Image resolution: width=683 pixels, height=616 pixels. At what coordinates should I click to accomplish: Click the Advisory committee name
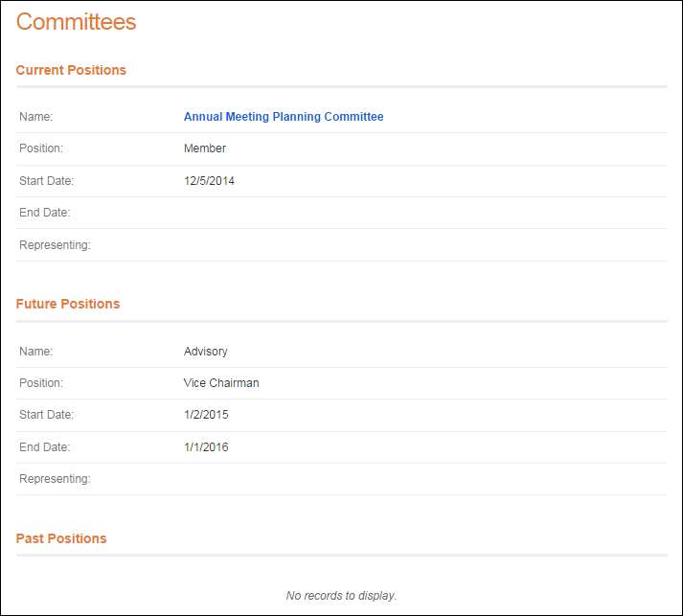point(206,352)
